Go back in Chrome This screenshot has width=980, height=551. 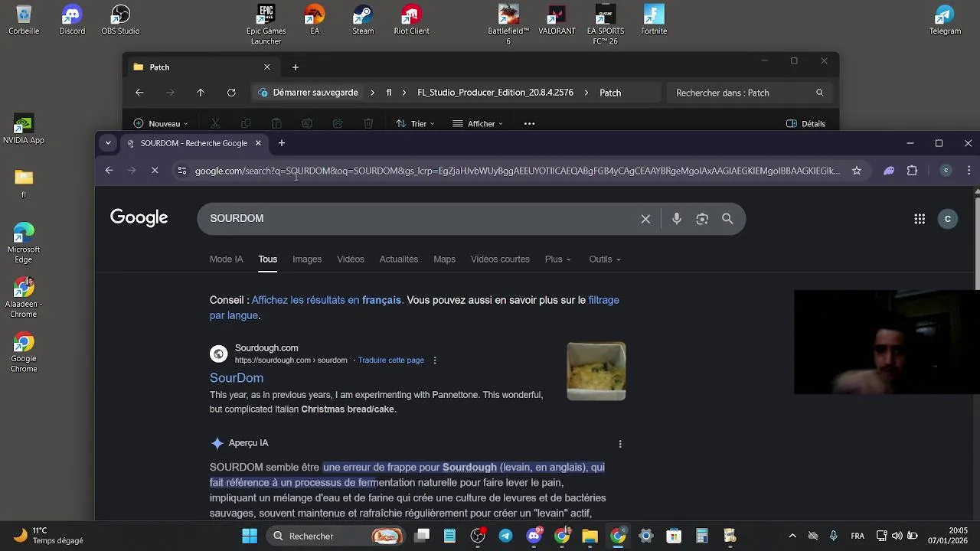pos(109,171)
